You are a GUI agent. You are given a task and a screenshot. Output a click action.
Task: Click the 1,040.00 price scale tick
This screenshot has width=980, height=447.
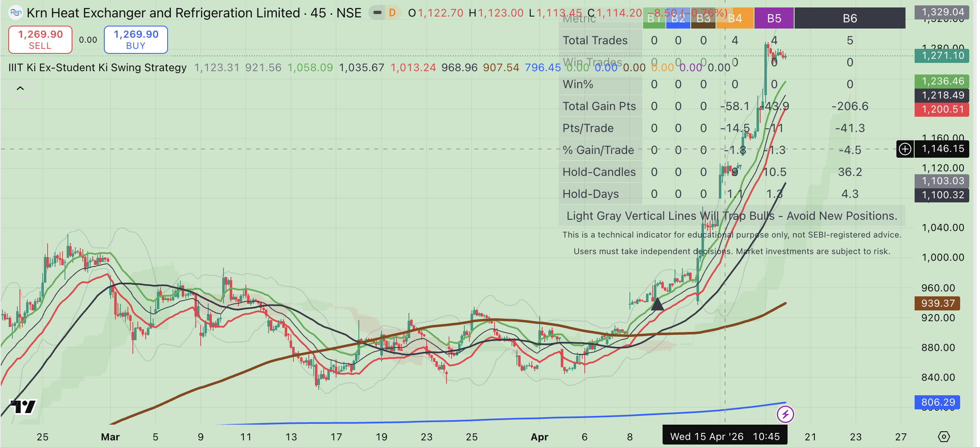(942, 228)
